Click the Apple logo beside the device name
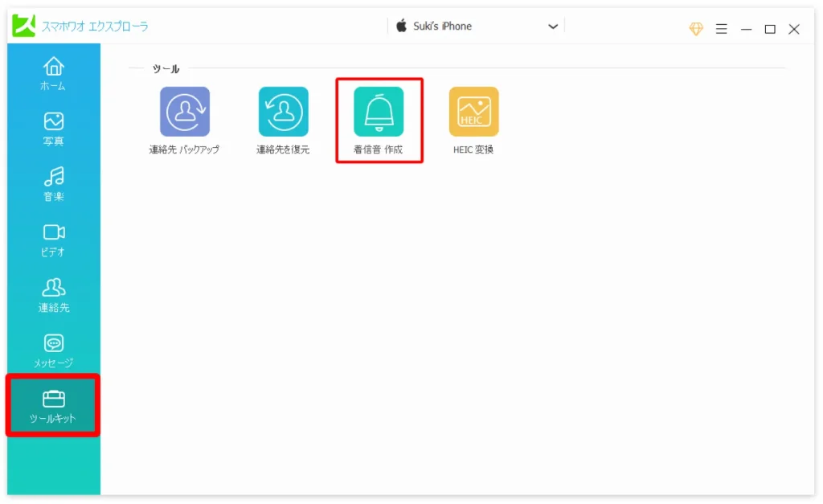823x504 pixels. click(x=402, y=26)
